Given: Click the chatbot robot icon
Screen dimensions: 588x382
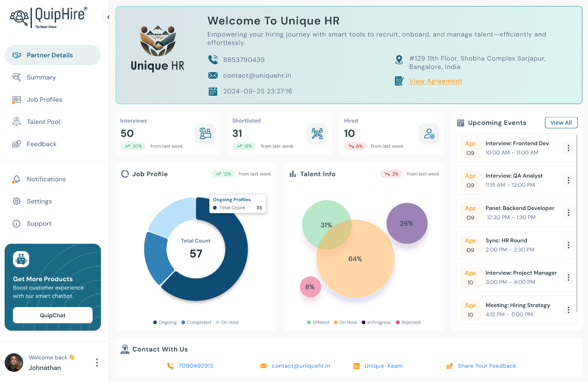Looking at the screenshot, I should [x=21, y=259].
